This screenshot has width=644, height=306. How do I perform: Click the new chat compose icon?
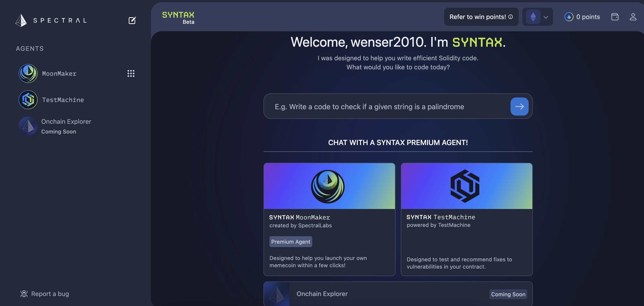(x=132, y=20)
